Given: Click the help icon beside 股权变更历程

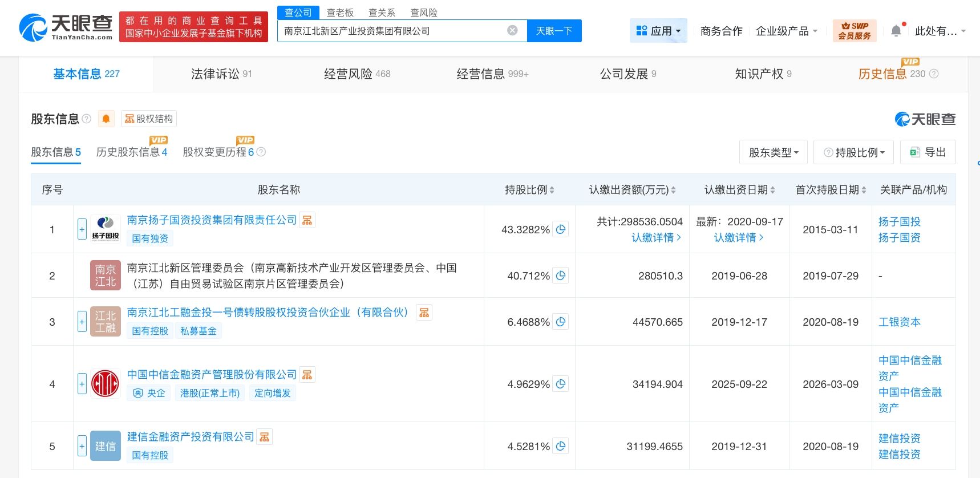Looking at the screenshot, I should click(261, 152).
